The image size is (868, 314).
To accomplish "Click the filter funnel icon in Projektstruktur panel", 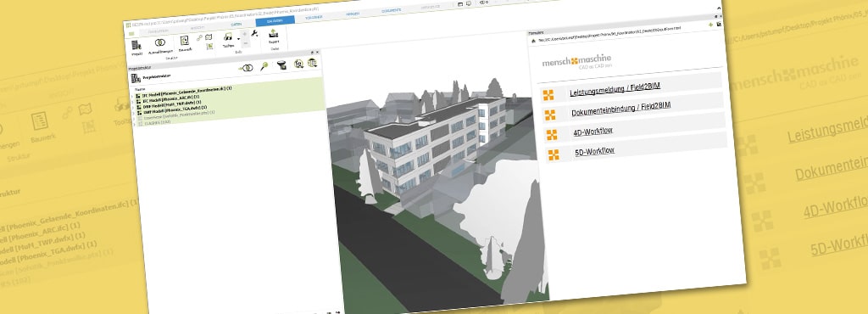I will tap(281, 65).
